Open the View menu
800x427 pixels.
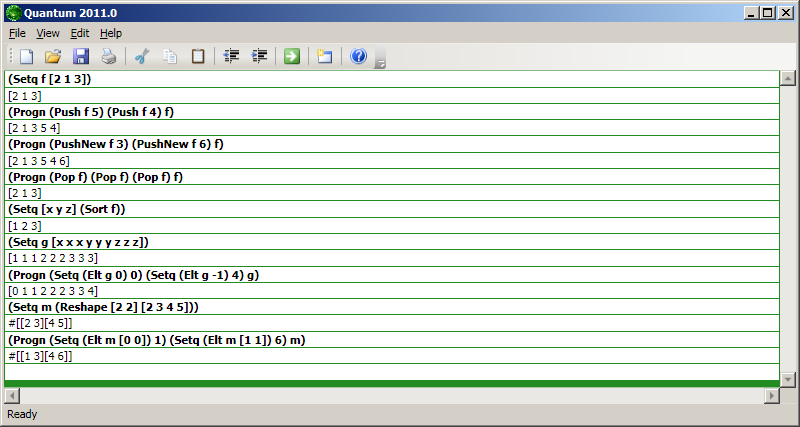pos(48,33)
